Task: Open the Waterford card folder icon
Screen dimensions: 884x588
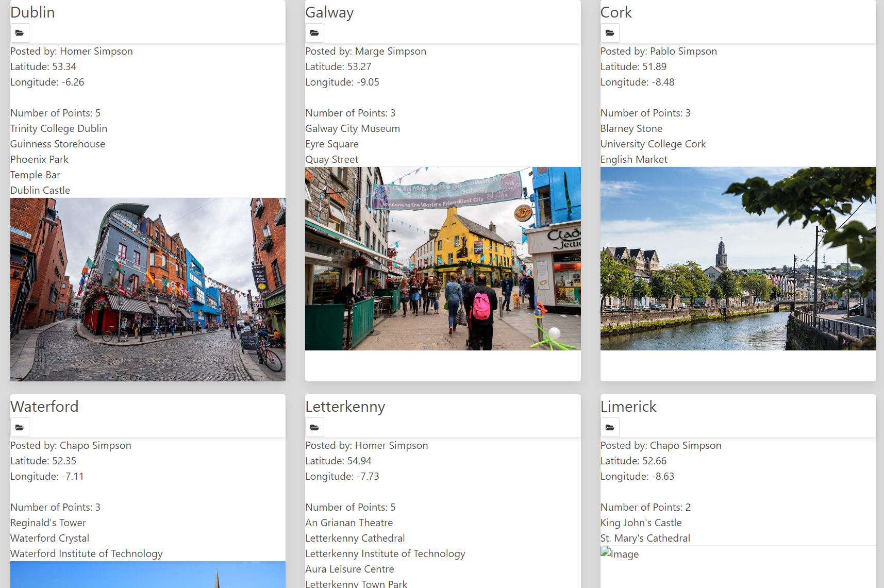Action: coord(20,427)
